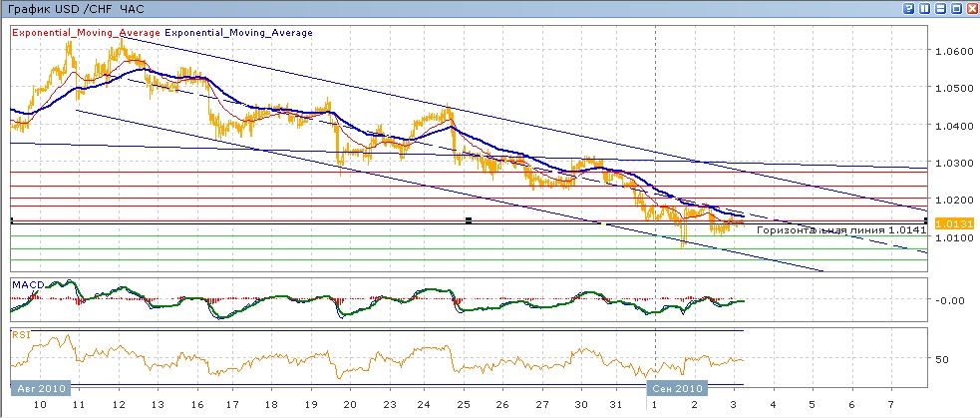The height and width of the screenshot is (418, 980).
Task: Click the left handle of the horizontal line
Action: (x=11, y=219)
